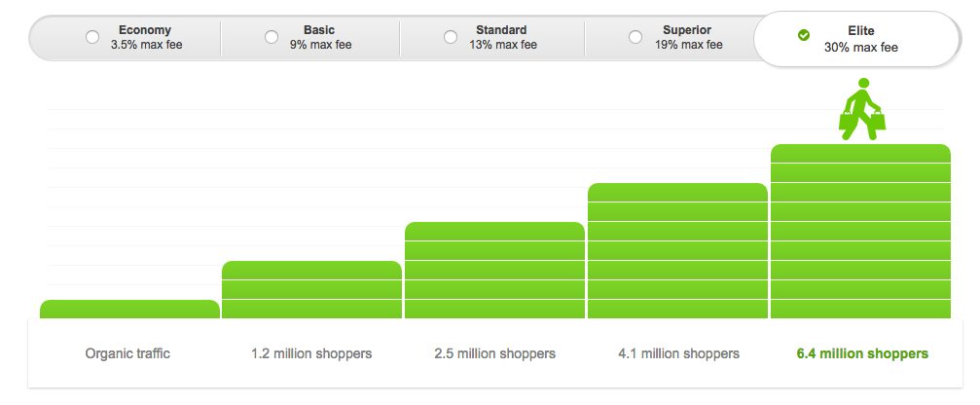This screenshot has width=980, height=405.
Task: Click the green 6.4 million shoppers label
Action: pos(860,353)
